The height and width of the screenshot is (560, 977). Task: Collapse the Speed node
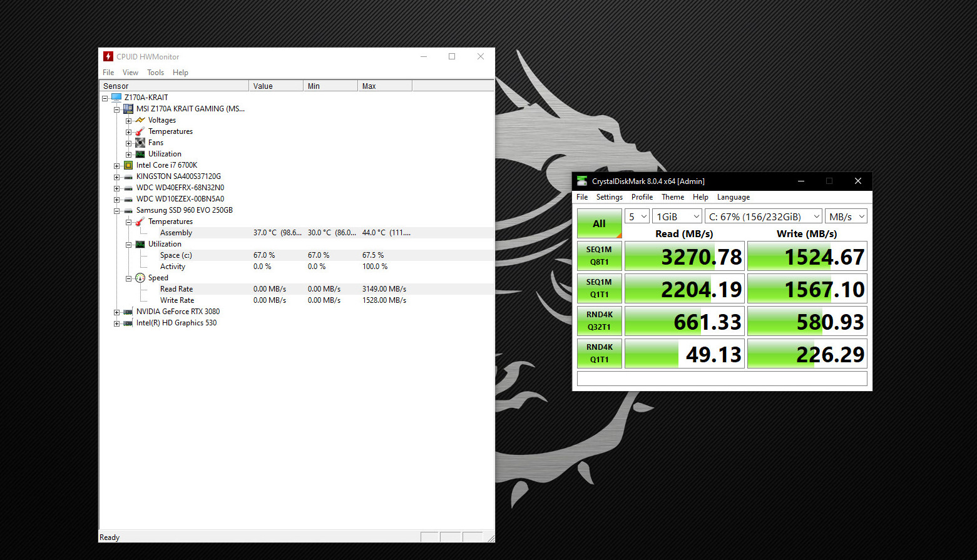tap(129, 278)
